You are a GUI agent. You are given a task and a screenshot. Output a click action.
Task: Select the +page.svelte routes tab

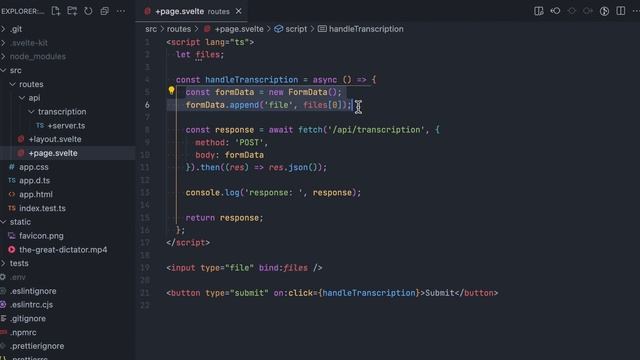(x=192, y=11)
